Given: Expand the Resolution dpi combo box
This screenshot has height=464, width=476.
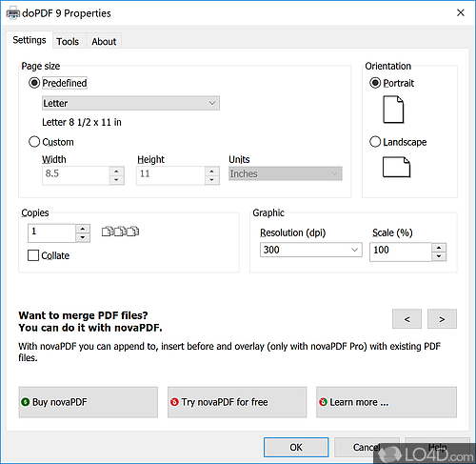Looking at the screenshot, I should [311, 250].
